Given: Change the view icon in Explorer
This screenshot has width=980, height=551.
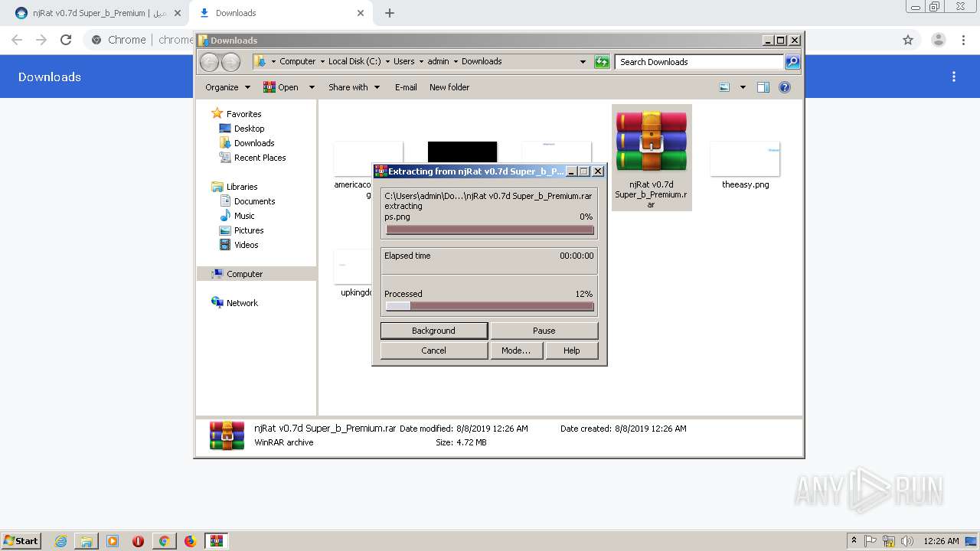Looking at the screenshot, I should tap(724, 87).
